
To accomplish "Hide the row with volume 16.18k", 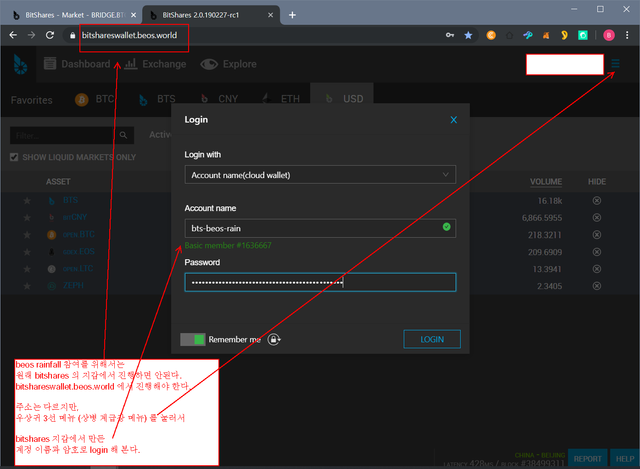I will pyautogui.click(x=597, y=200).
